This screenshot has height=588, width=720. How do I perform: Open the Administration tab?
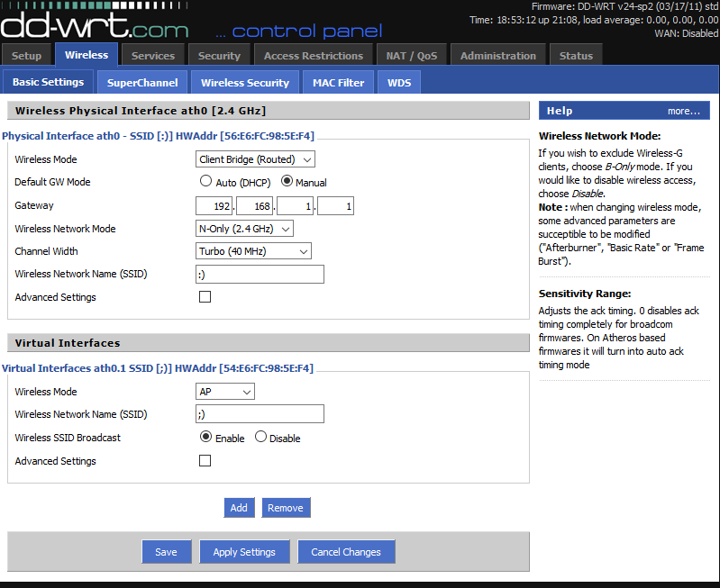pos(498,56)
